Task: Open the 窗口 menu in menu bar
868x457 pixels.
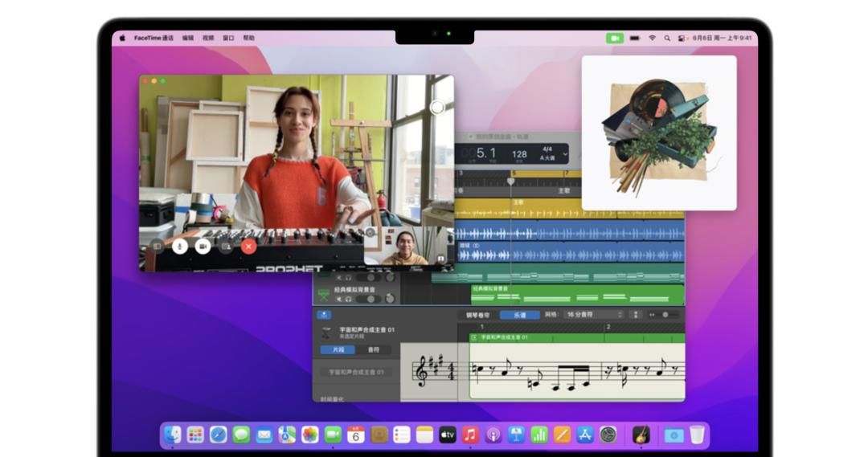Action: [x=228, y=39]
